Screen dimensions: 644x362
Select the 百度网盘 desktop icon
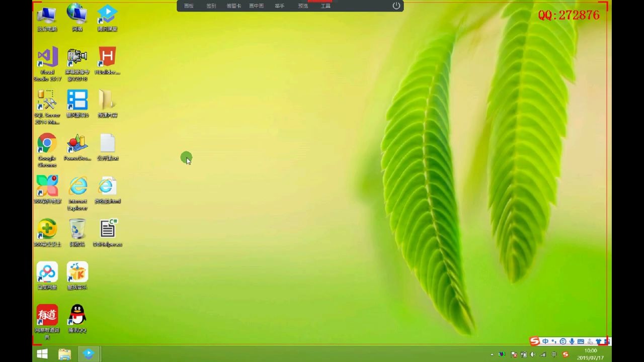(47, 276)
